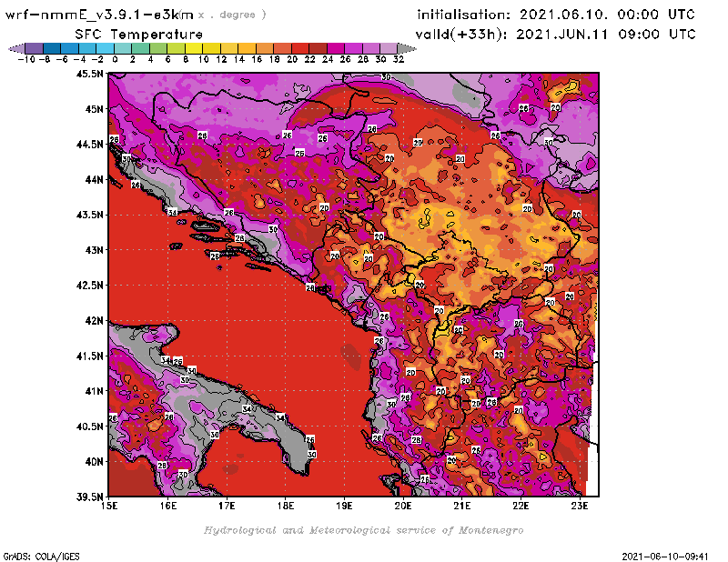Screen dimensions: 728x562
Task: Click the '40N' latitude label
Action: coord(94,462)
